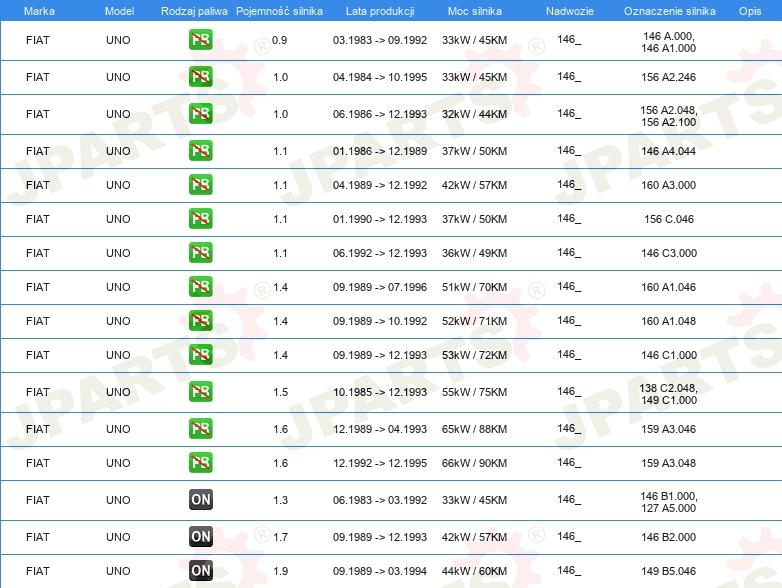This screenshot has height=588, width=782.
Task: Select engine code 156 C.046
Action: (x=669, y=219)
